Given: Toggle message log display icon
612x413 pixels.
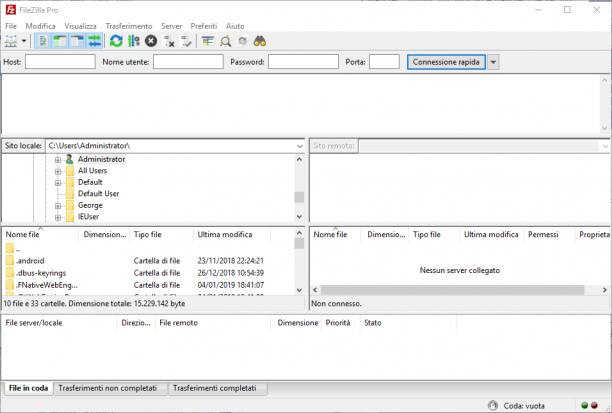Looking at the screenshot, I should click(43, 41).
